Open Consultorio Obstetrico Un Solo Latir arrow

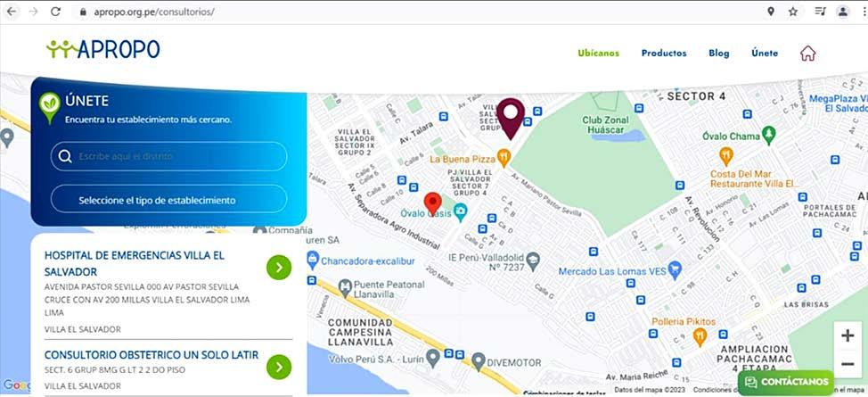pos(278,367)
